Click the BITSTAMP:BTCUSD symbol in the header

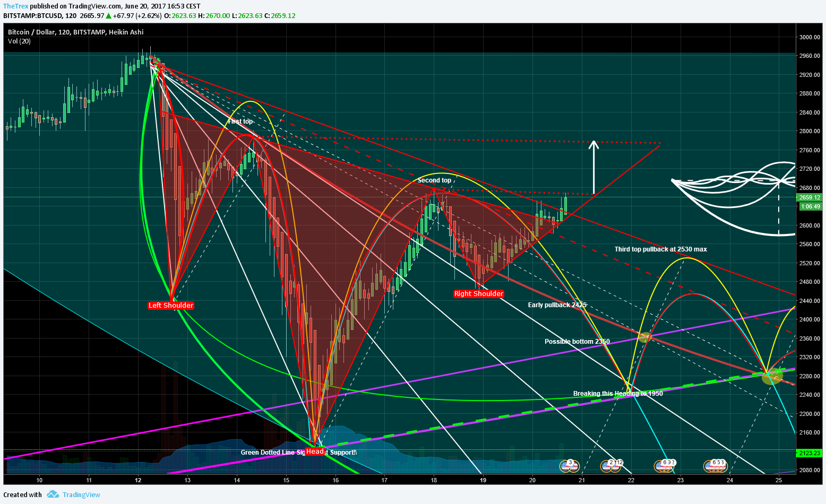(32, 15)
